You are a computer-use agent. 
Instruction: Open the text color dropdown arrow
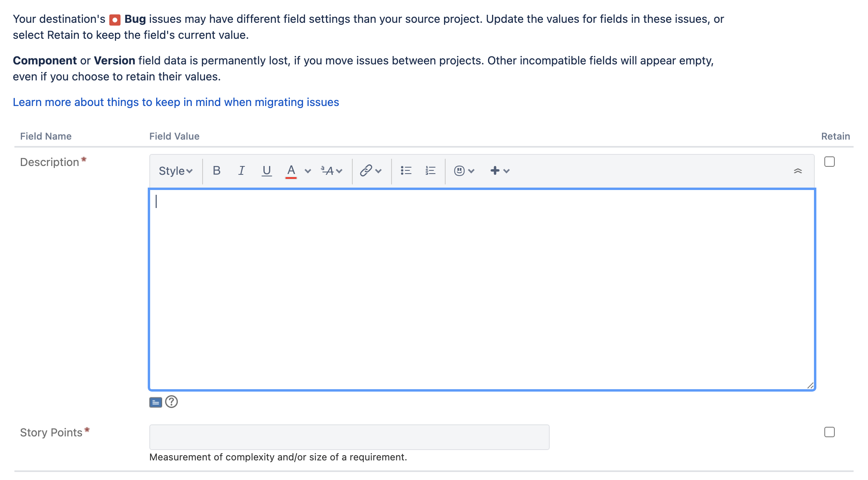pyautogui.click(x=308, y=171)
